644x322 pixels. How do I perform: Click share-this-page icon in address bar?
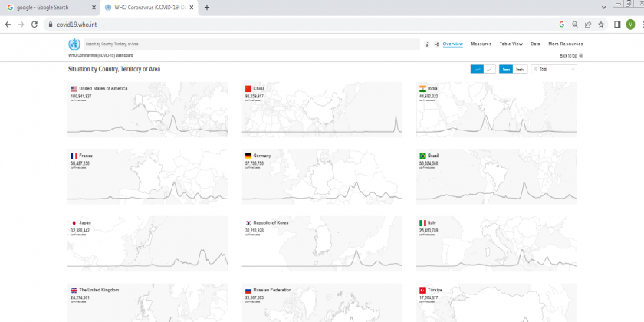click(x=588, y=24)
